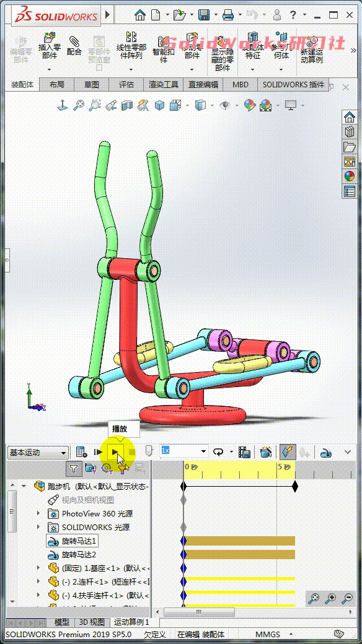
Task: Toggle the Filter Animated button
Action: (x=90, y=468)
